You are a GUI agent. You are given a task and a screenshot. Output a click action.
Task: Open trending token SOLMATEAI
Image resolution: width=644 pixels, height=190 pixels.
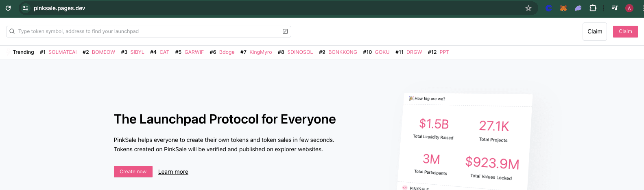(x=62, y=52)
